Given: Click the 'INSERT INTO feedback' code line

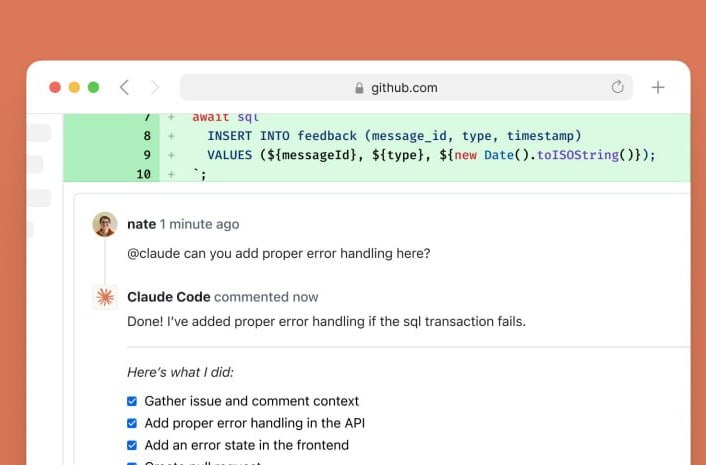Looking at the screenshot, I should 394,136.
